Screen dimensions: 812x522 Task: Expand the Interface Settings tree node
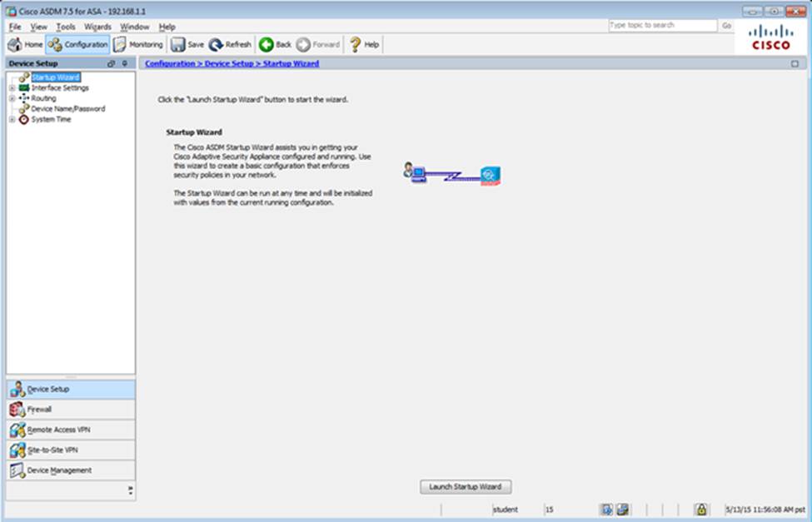click(12, 87)
